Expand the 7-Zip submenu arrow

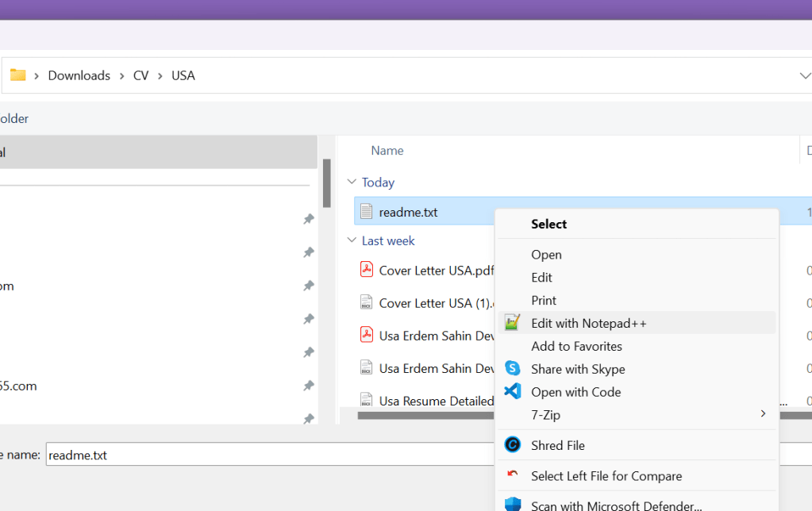pos(763,413)
